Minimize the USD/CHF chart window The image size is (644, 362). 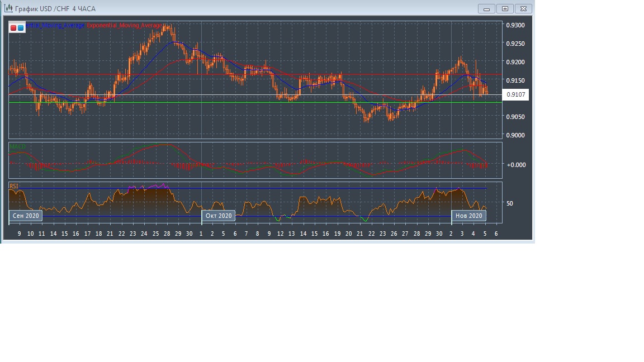coord(486,8)
